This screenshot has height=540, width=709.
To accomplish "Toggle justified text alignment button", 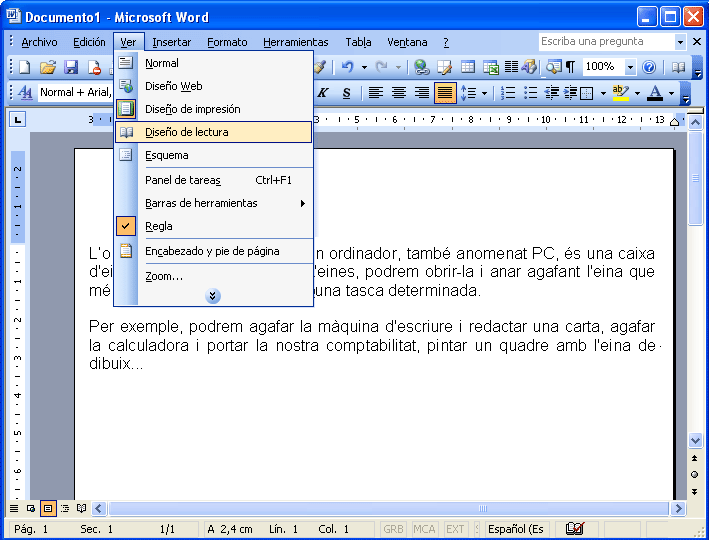I will (445, 93).
